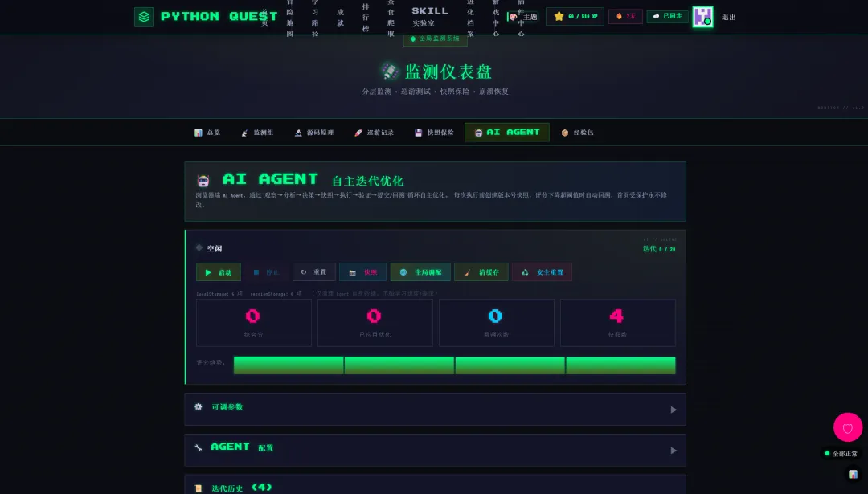Click the 停止 stop button

[266, 272]
